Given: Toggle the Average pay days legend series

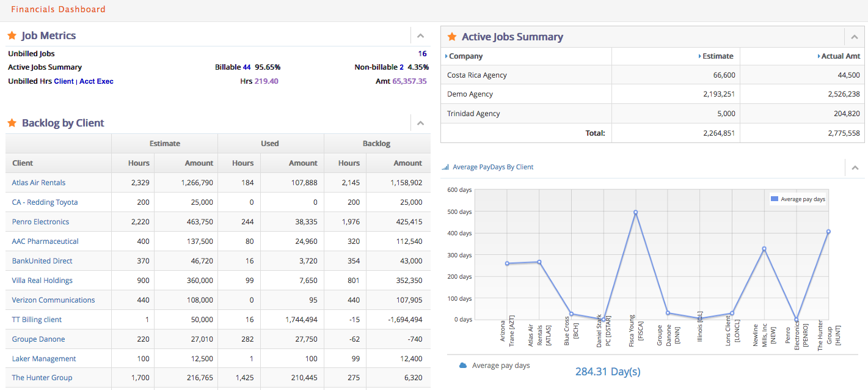Looking at the screenshot, I should (798, 199).
